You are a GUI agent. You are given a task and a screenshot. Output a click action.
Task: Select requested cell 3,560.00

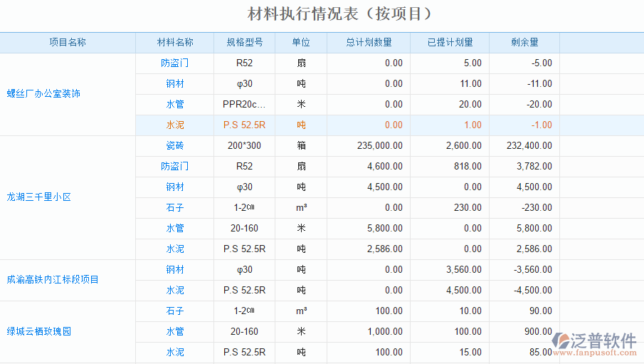(450, 270)
